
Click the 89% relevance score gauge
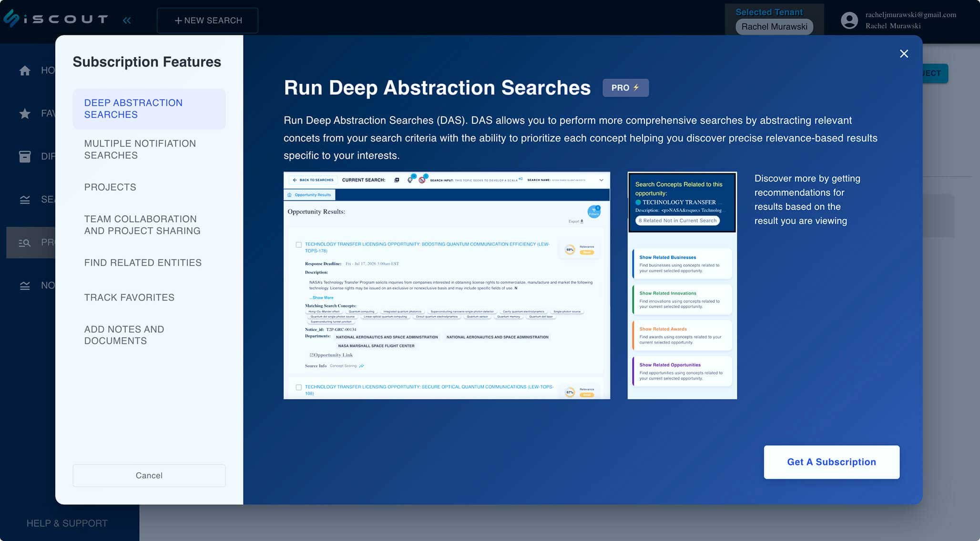(569, 249)
